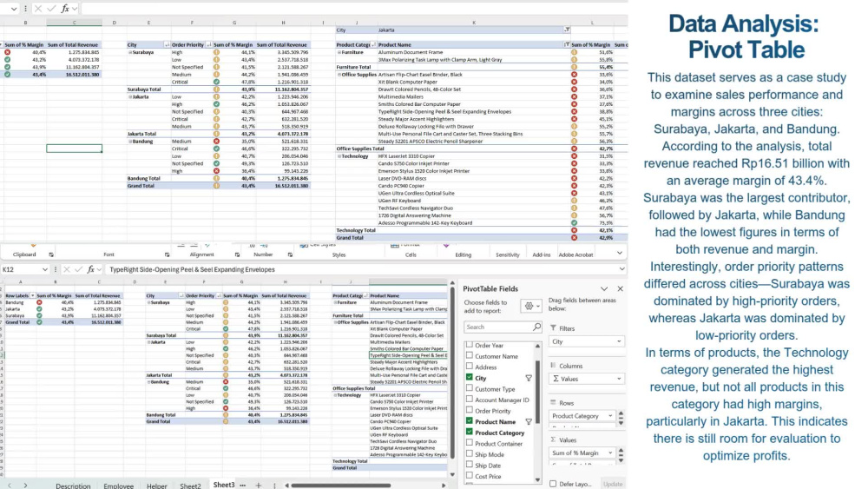This screenshot has height=489, width=868.
Task: Click horizontal scrollbar thumb of lower sheet
Action: tap(341, 486)
